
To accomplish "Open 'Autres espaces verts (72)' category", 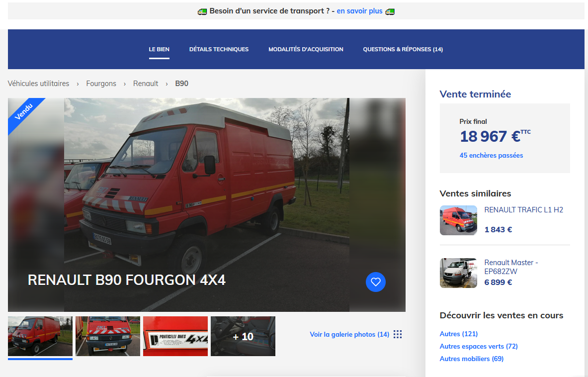I will coord(478,346).
